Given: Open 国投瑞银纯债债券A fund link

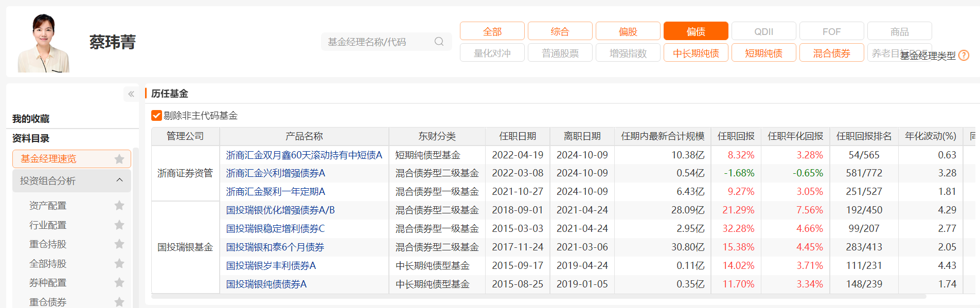Looking at the screenshot, I should (266, 284).
